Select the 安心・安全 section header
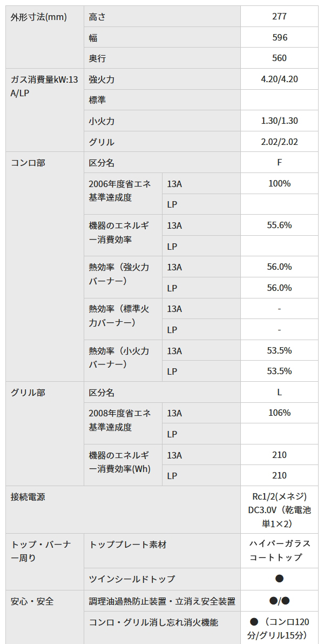This screenshot has width=324, height=644. (x=32, y=601)
